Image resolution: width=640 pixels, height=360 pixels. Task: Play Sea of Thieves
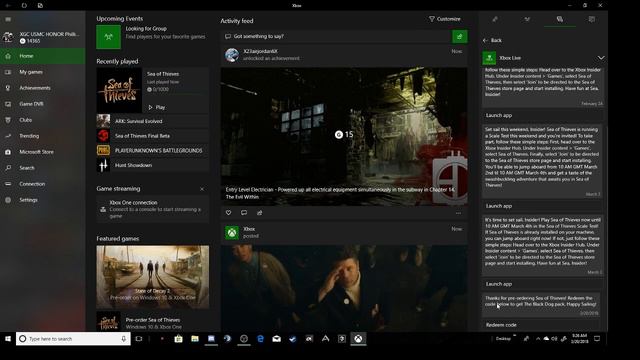[x=157, y=107]
